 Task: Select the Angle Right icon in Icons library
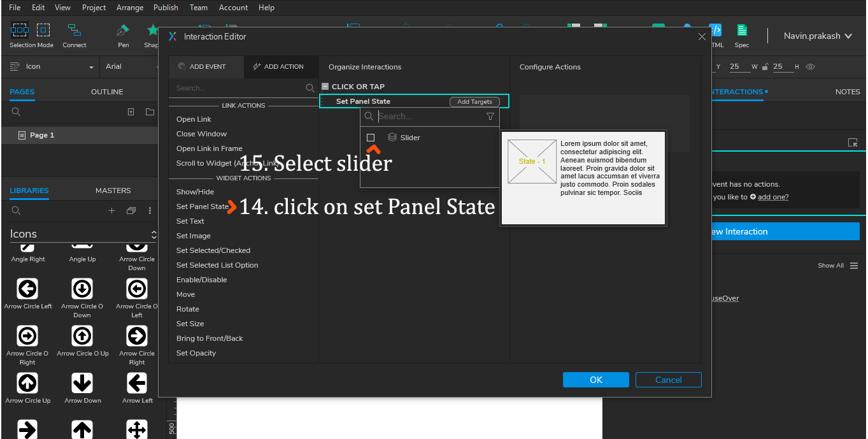click(27, 248)
